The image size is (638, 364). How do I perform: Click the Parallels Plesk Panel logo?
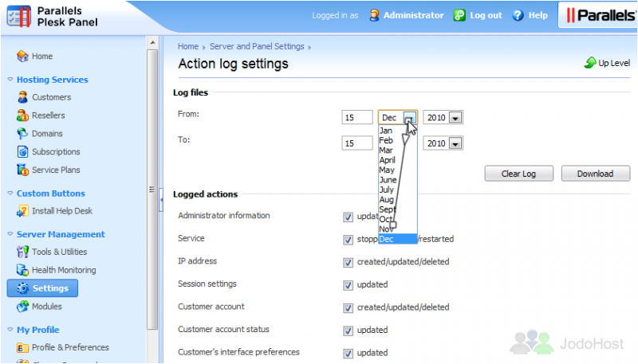(x=53, y=17)
